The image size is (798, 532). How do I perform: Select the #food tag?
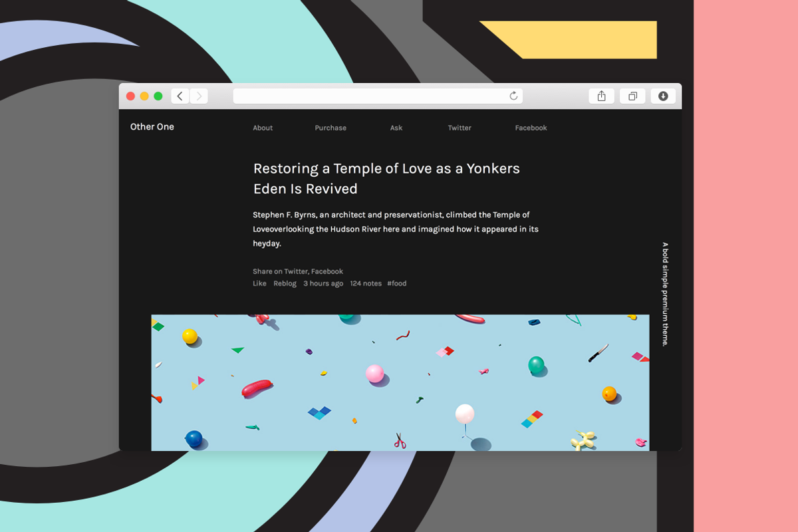coord(397,283)
